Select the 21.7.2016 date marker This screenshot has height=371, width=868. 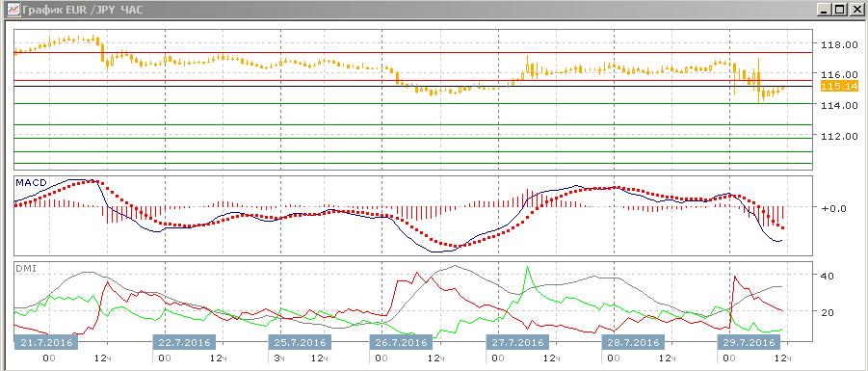[x=46, y=342]
